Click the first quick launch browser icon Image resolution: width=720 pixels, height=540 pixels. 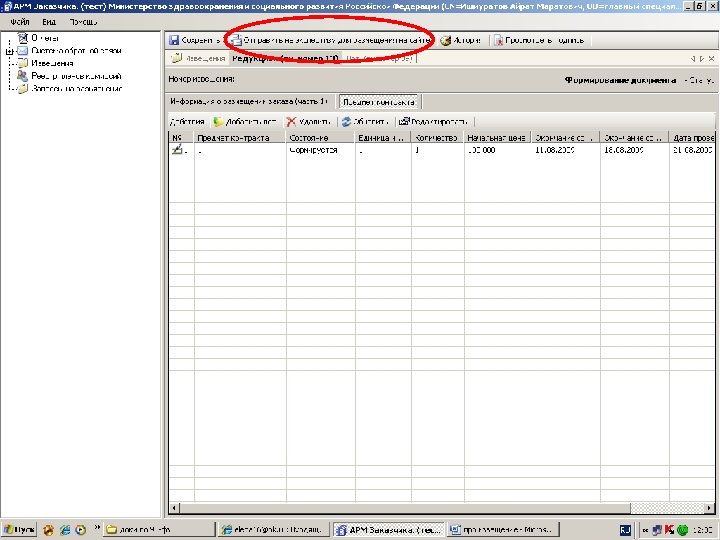49,529
